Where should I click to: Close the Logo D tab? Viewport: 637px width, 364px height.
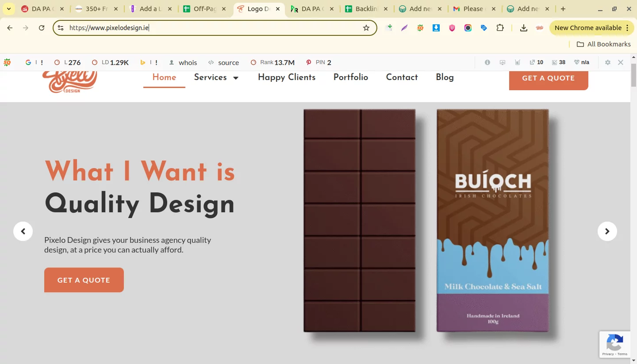pos(278,9)
